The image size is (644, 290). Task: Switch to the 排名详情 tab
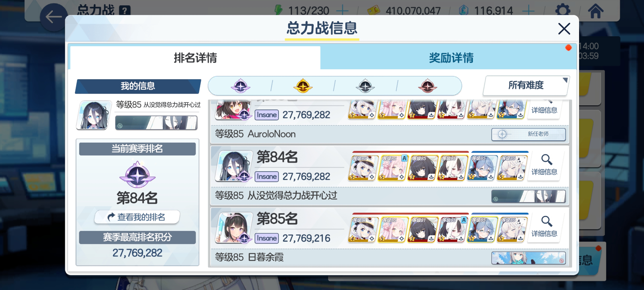click(x=195, y=58)
